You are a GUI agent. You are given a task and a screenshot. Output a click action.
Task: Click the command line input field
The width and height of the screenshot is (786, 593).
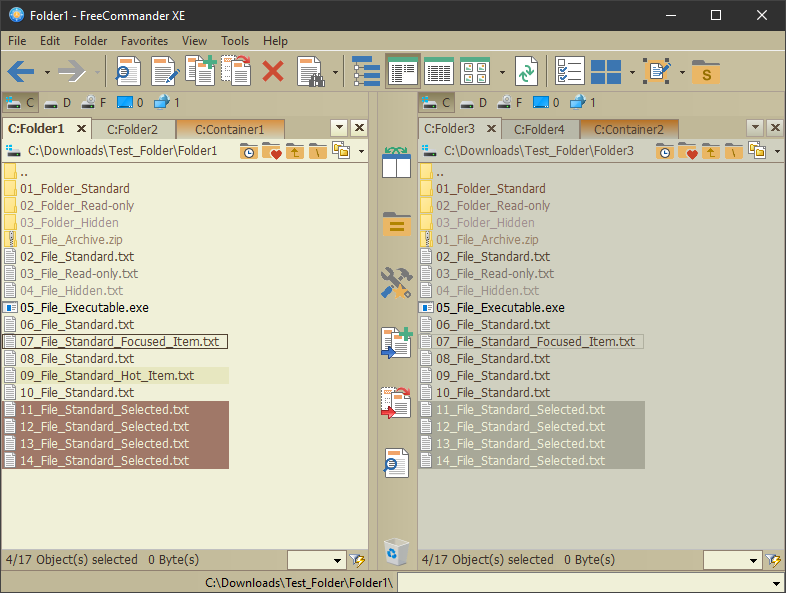coord(584,583)
